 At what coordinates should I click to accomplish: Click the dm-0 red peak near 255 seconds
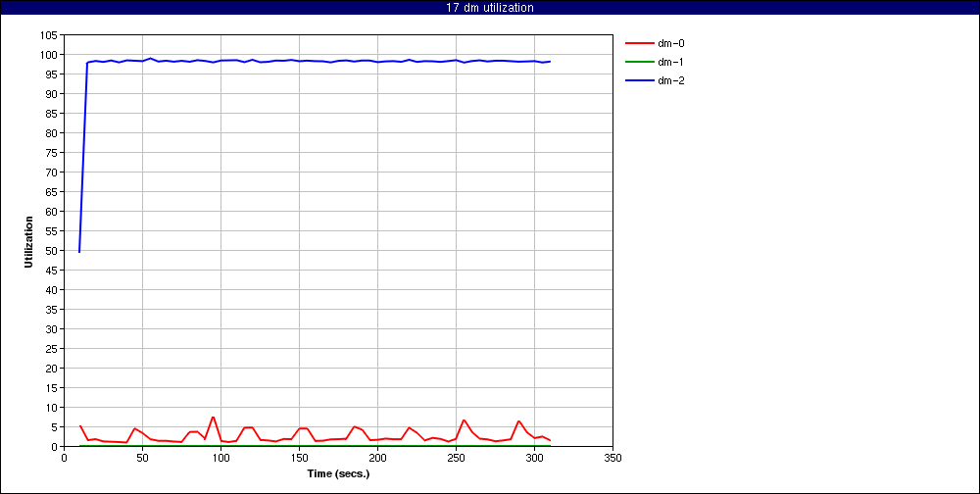464,420
